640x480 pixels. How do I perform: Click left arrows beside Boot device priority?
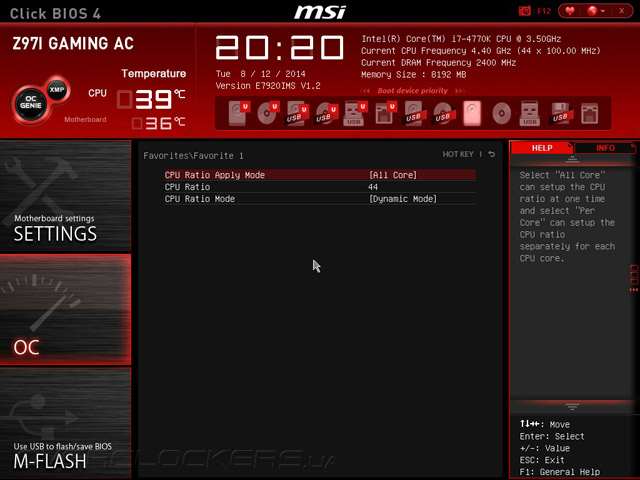coord(365,91)
